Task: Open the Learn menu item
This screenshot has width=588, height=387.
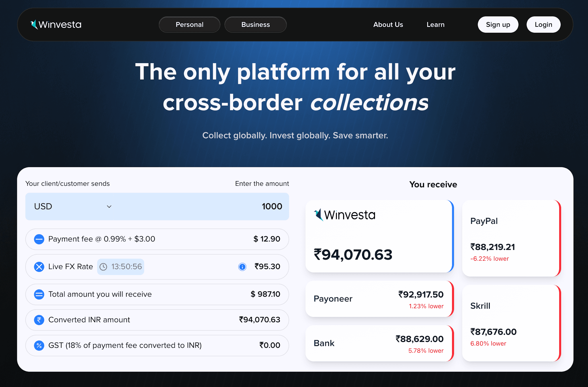Action: pos(436,25)
